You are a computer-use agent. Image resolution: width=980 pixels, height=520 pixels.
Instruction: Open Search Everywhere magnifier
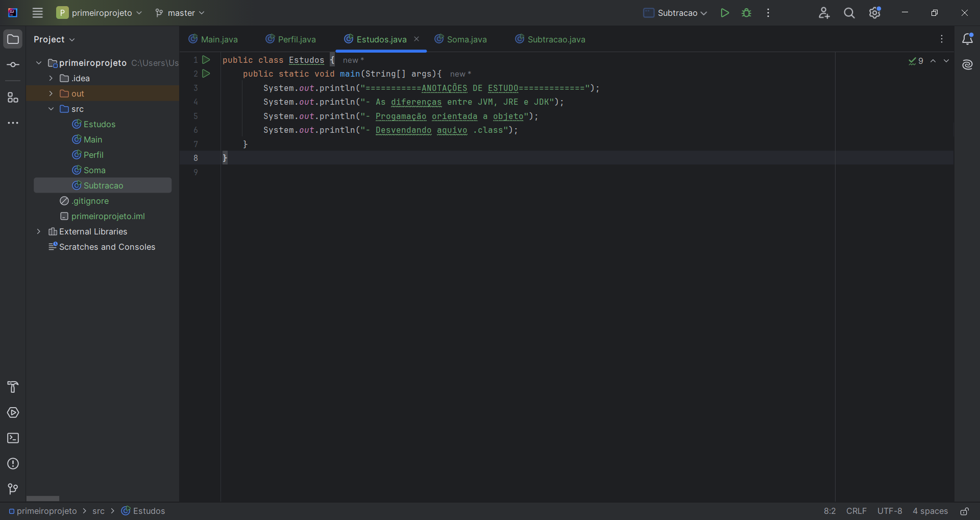point(849,13)
